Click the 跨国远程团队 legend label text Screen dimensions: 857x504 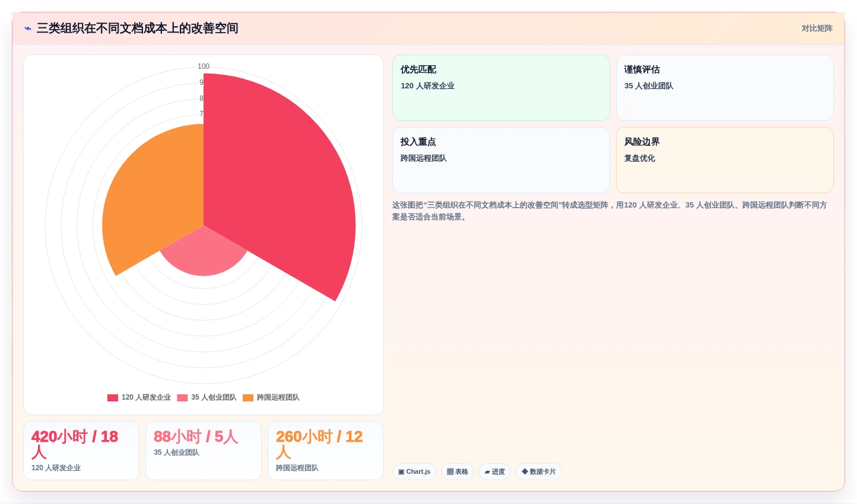pos(278,398)
